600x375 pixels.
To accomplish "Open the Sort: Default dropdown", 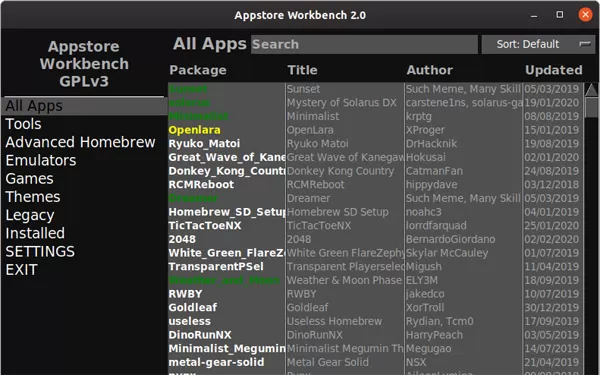I will pos(538,44).
